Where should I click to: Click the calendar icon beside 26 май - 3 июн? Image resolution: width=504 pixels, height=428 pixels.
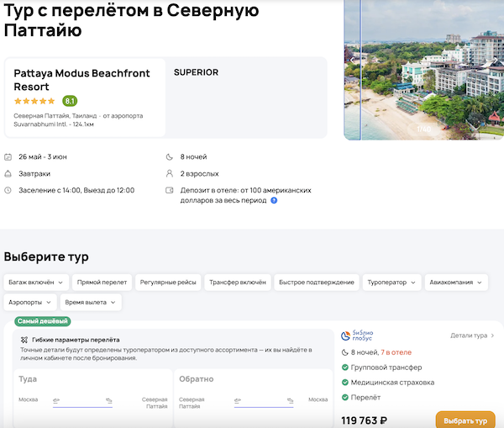tap(8, 157)
